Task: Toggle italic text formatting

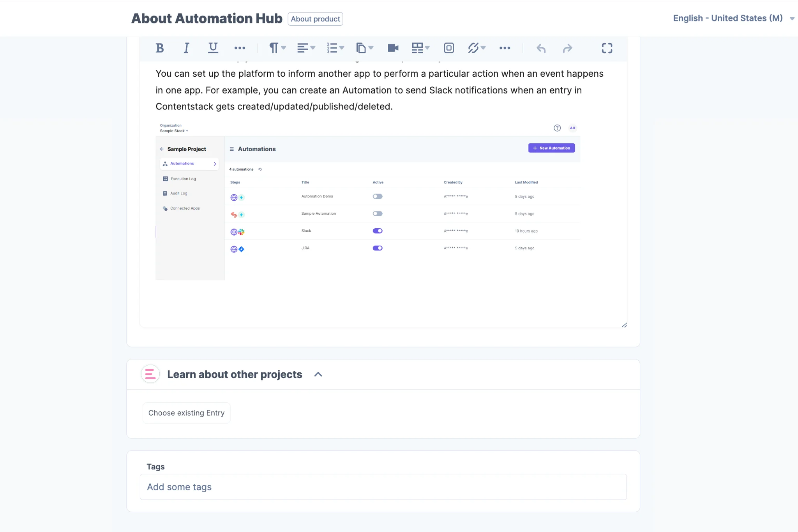Action: 186,48
